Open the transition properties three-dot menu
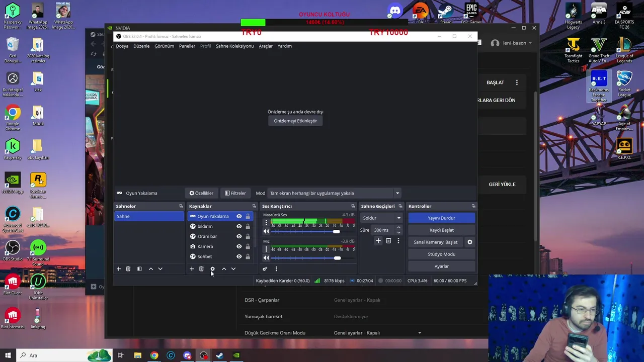Viewport: 644px width, 362px height. click(398, 241)
